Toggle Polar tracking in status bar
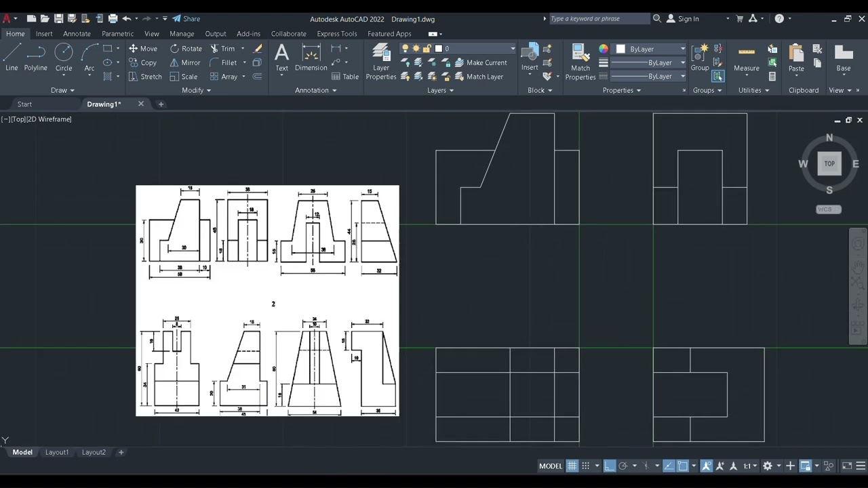Screen dimensions: 868x488 623,466
